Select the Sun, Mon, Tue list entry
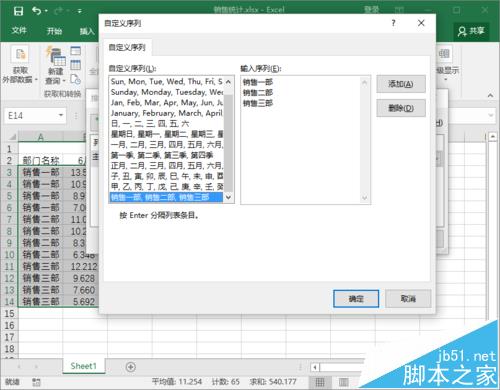500x390 pixels. (167, 81)
